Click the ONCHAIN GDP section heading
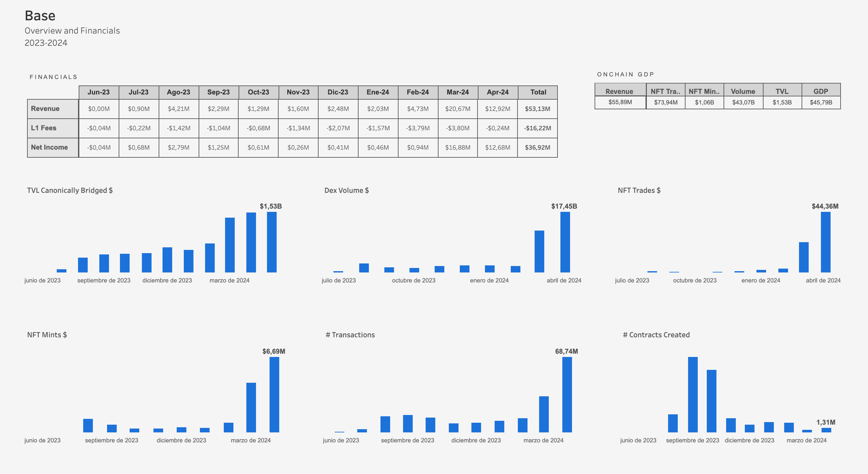The width and height of the screenshot is (868, 474). click(626, 74)
